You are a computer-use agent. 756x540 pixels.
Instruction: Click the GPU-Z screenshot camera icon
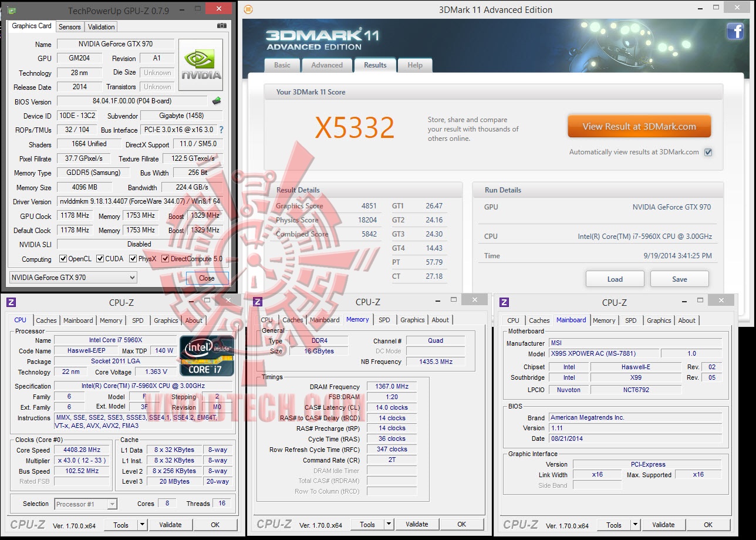(221, 26)
